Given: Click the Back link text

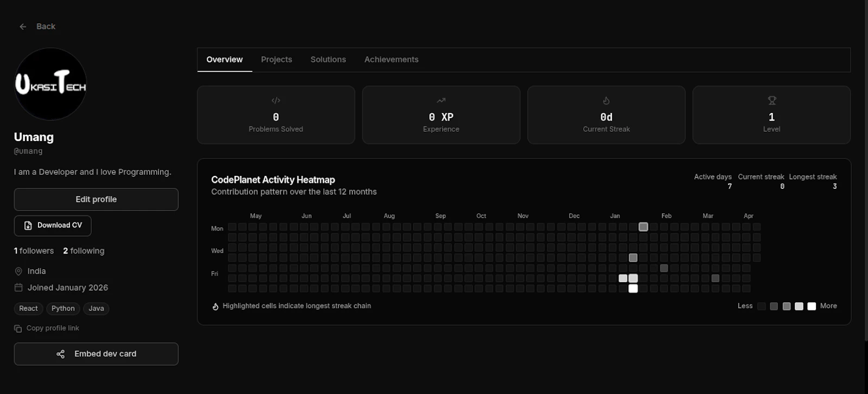Looking at the screenshot, I should (46, 27).
